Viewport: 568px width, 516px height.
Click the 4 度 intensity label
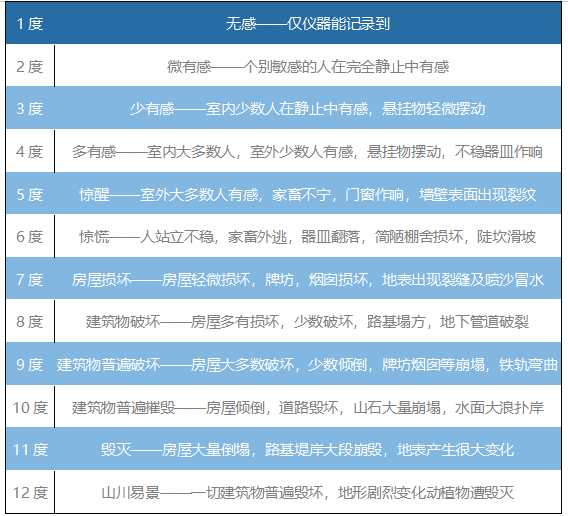point(30,151)
